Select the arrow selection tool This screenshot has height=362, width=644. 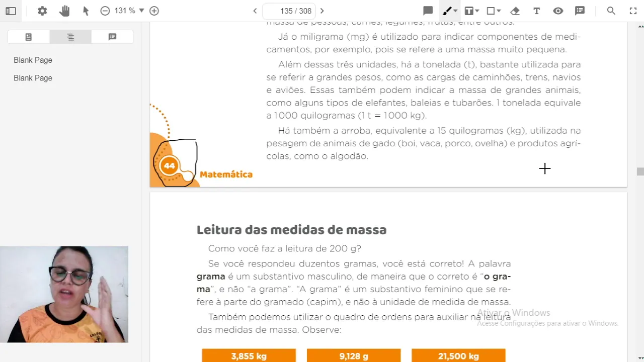click(x=86, y=11)
